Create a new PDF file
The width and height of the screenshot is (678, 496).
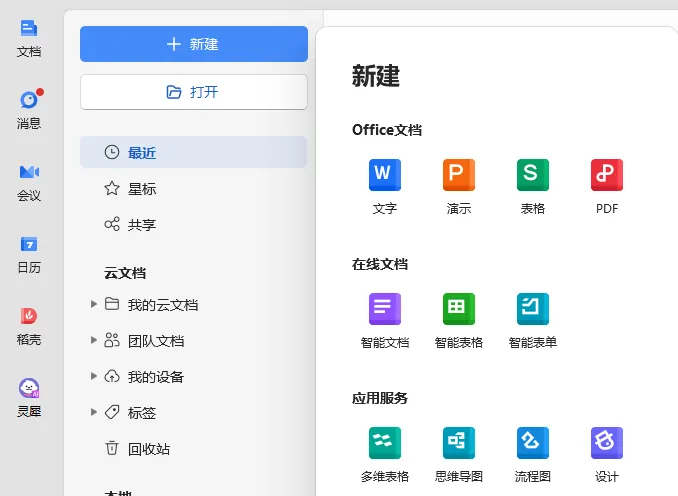[x=607, y=187]
